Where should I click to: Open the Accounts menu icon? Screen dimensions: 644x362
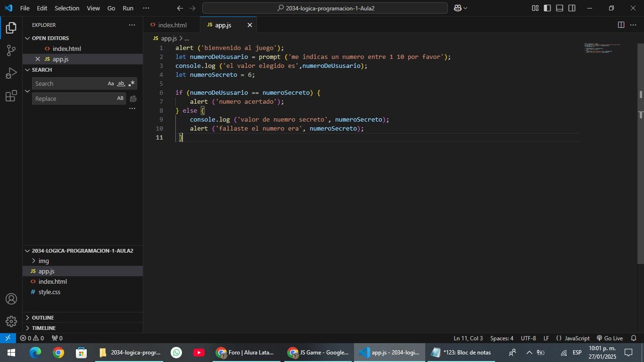coord(11,299)
